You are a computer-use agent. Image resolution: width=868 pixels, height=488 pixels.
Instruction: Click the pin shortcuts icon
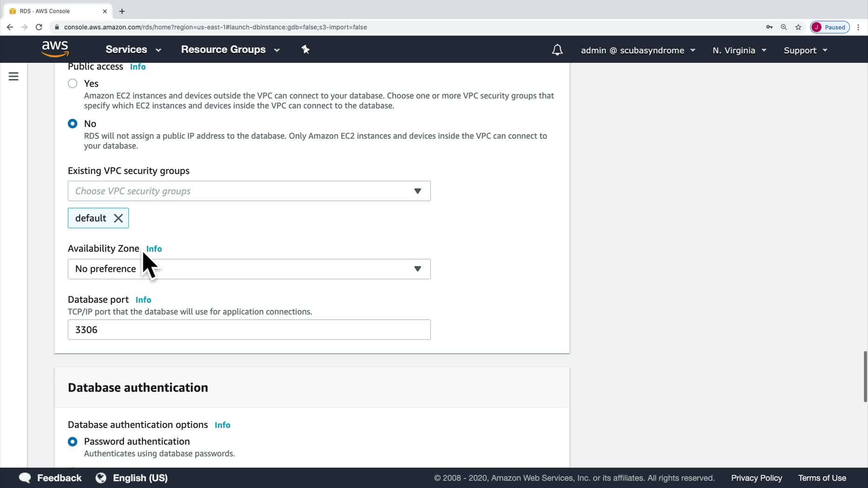pyautogui.click(x=306, y=49)
